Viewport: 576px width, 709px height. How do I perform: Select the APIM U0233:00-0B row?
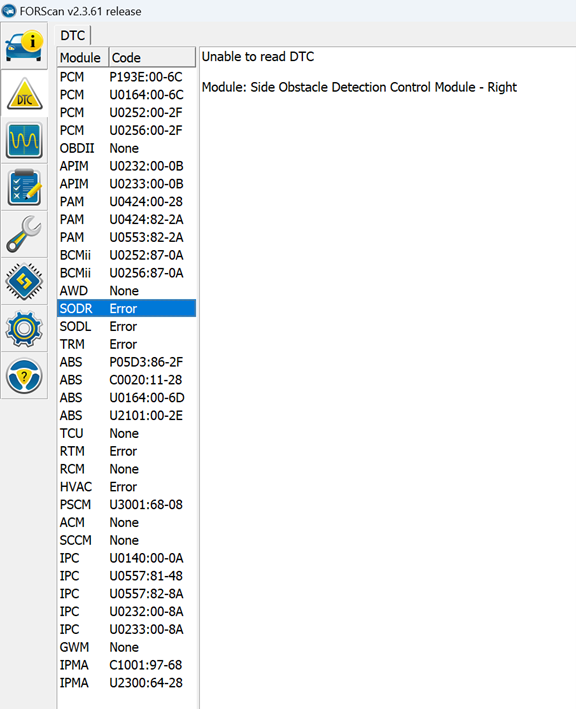[127, 184]
